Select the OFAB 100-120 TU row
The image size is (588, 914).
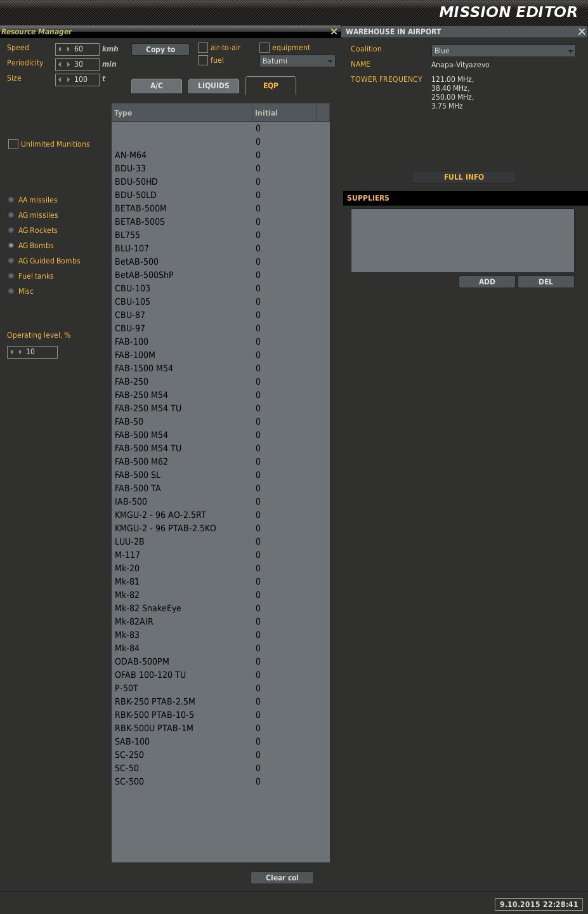pos(220,675)
